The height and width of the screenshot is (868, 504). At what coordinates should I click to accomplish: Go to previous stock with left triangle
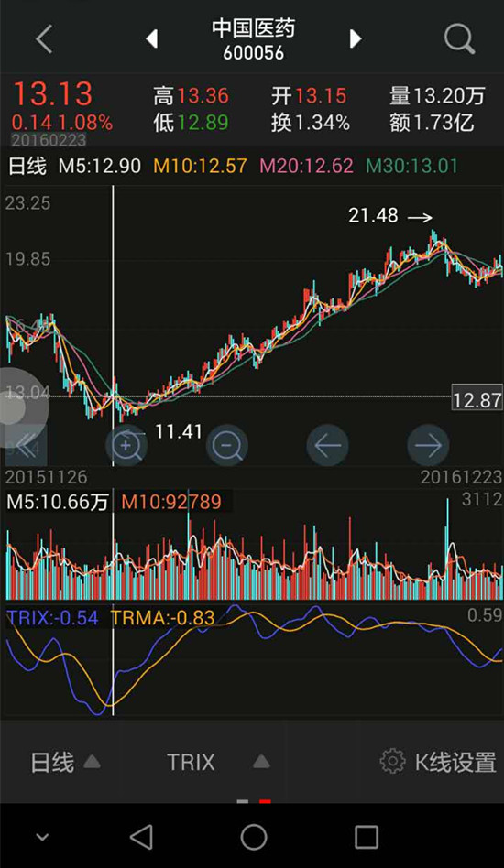click(x=151, y=38)
